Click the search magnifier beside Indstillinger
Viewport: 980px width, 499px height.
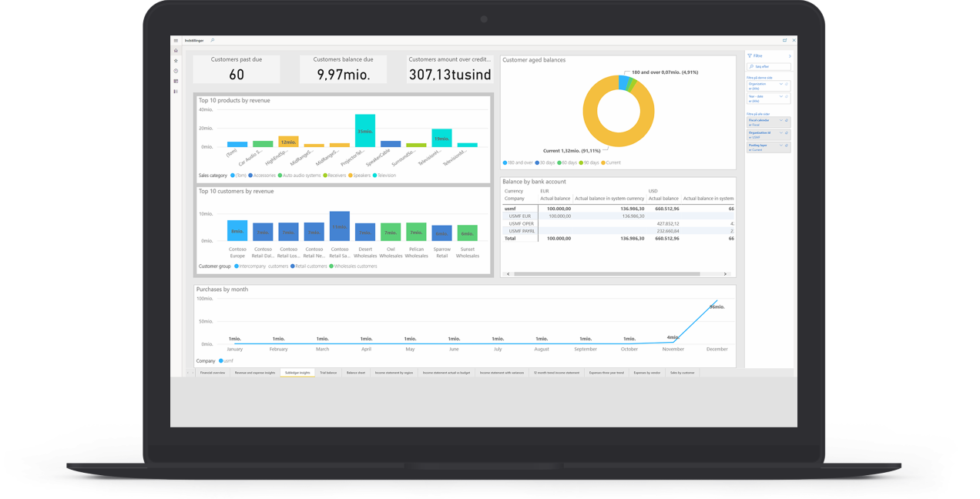coord(212,40)
